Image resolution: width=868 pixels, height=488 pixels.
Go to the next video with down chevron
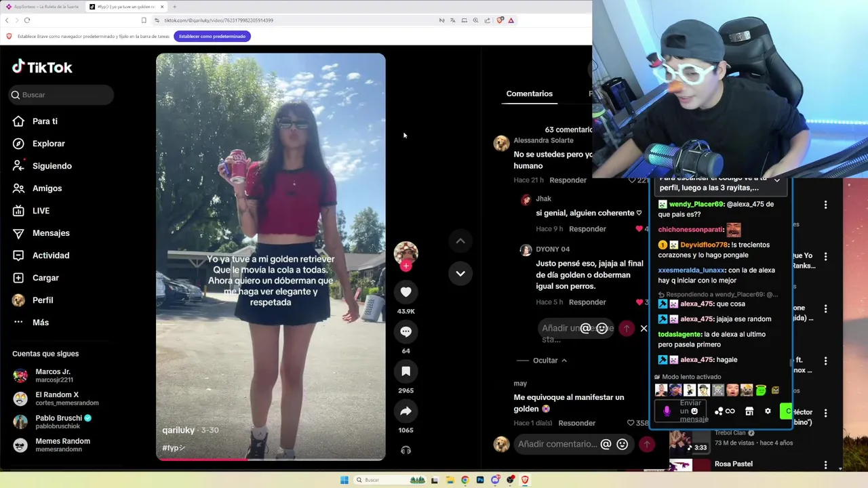(460, 273)
